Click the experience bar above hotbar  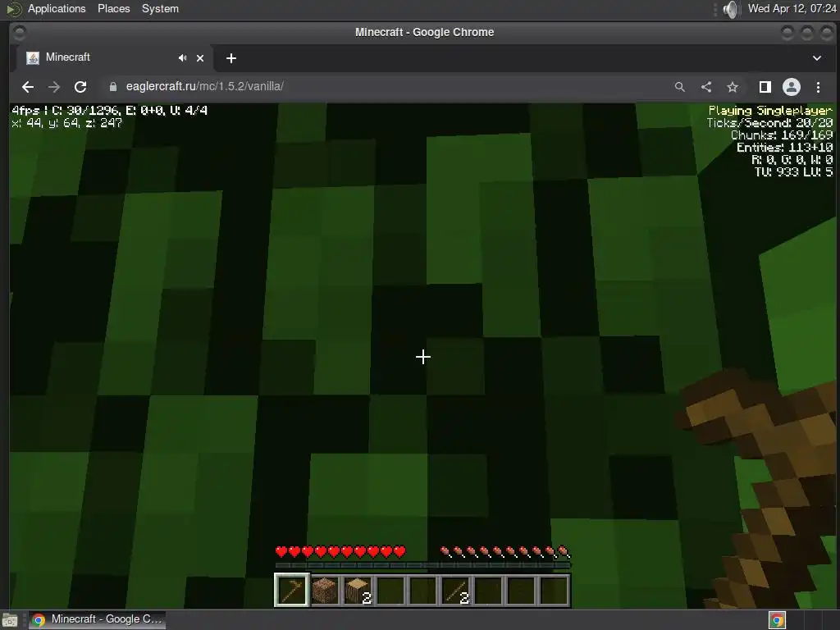point(422,564)
